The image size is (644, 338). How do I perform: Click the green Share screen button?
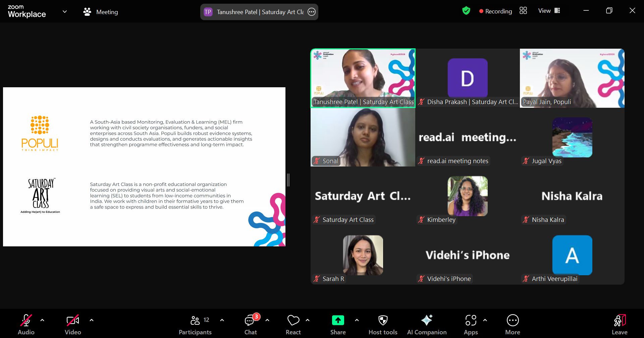(338, 321)
